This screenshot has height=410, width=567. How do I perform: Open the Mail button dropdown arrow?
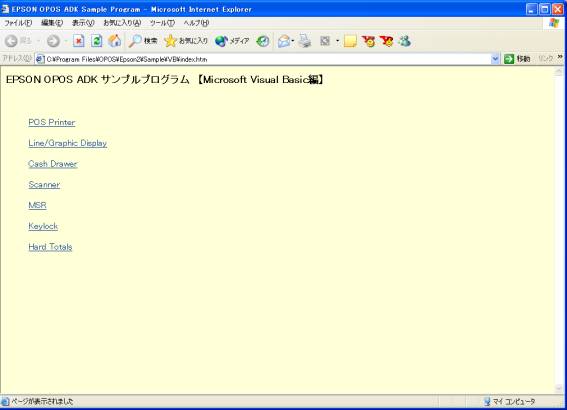[x=293, y=41]
